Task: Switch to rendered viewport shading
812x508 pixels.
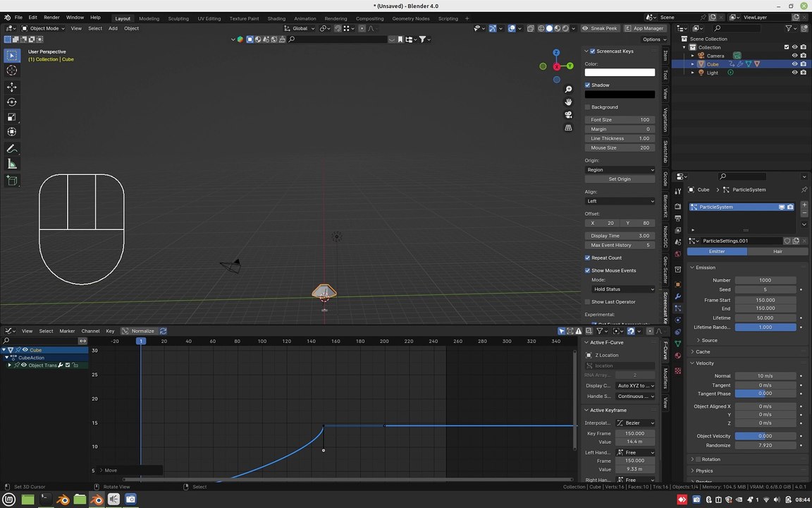Action: pos(565,28)
